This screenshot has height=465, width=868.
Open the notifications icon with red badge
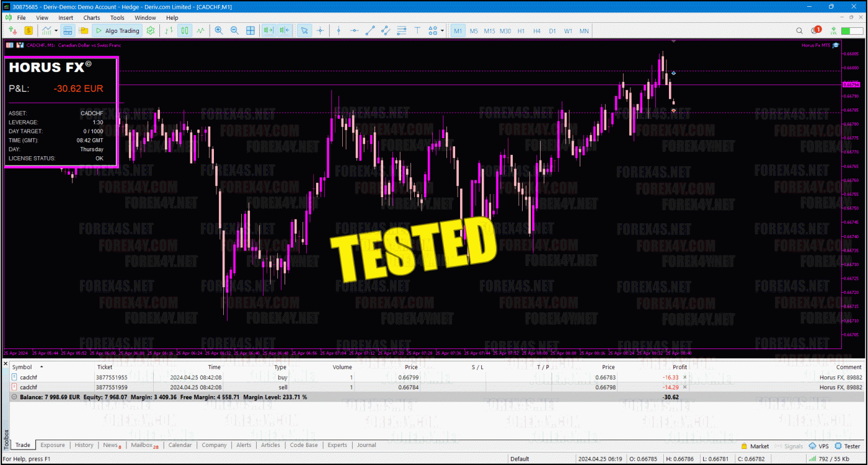pos(816,30)
